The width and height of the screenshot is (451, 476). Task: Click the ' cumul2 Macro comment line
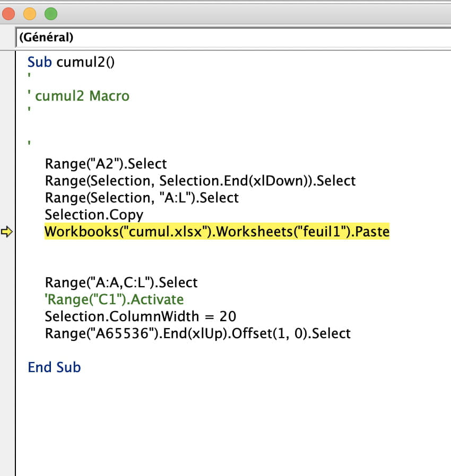click(79, 96)
